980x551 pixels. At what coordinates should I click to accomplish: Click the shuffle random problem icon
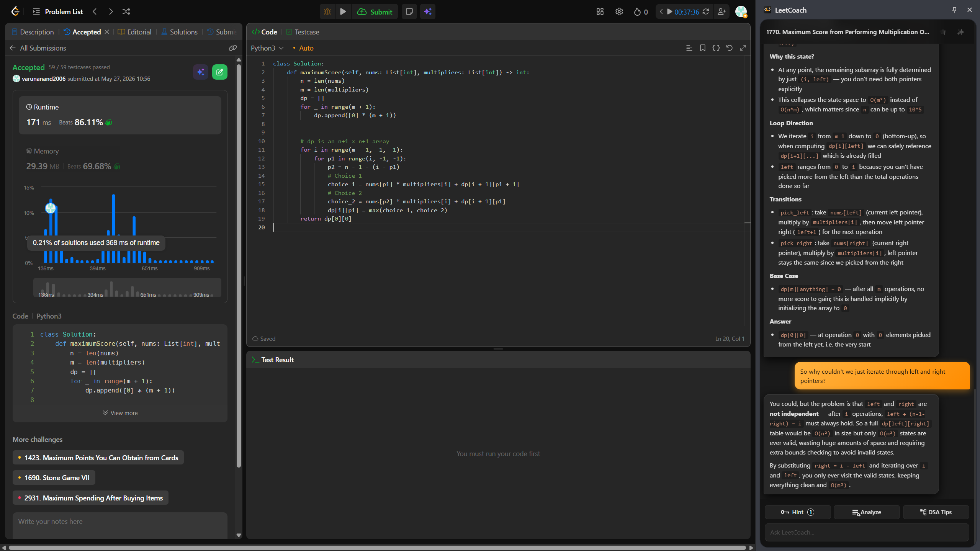(126, 11)
